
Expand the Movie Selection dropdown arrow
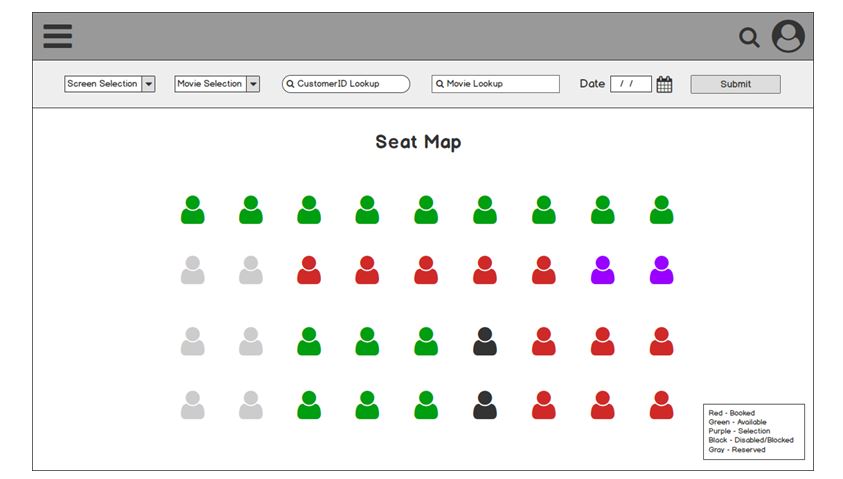pos(253,84)
